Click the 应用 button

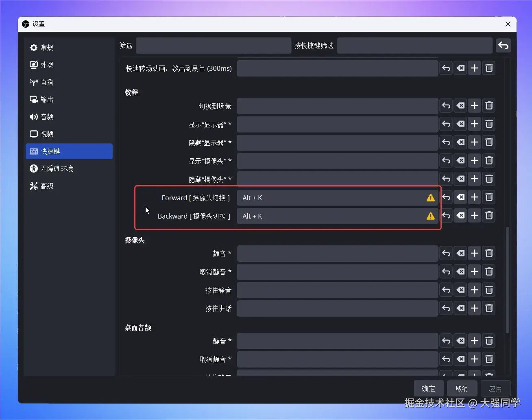[x=496, y=388]
